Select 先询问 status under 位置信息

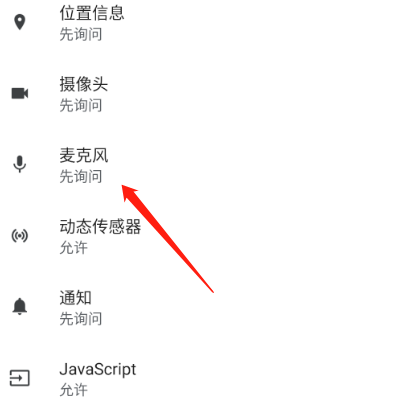81,34
